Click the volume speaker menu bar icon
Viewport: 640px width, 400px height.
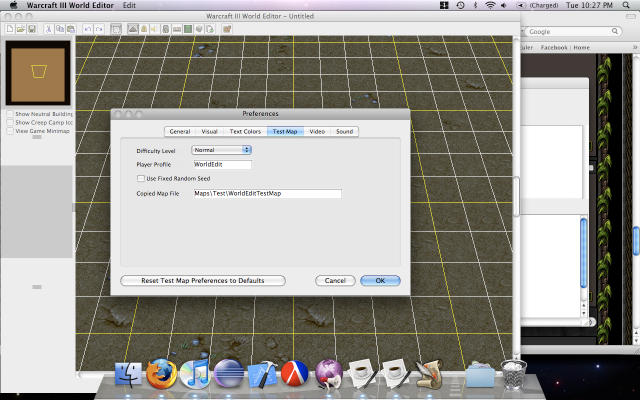tap(504, 5)
